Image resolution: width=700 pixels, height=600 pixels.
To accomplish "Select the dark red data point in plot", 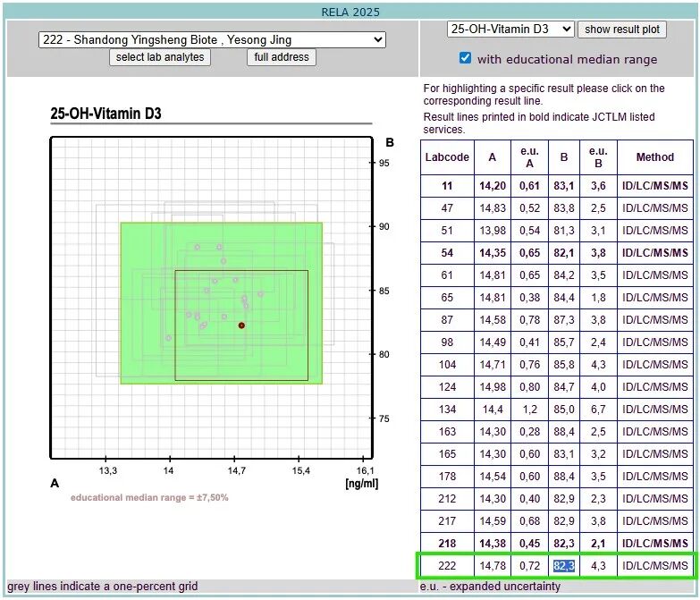I will [241, 325].
